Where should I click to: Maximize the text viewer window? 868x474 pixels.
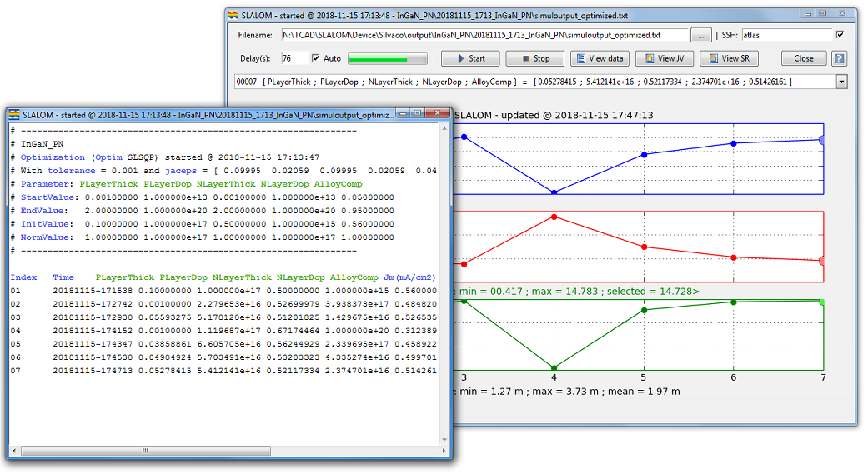418,113
